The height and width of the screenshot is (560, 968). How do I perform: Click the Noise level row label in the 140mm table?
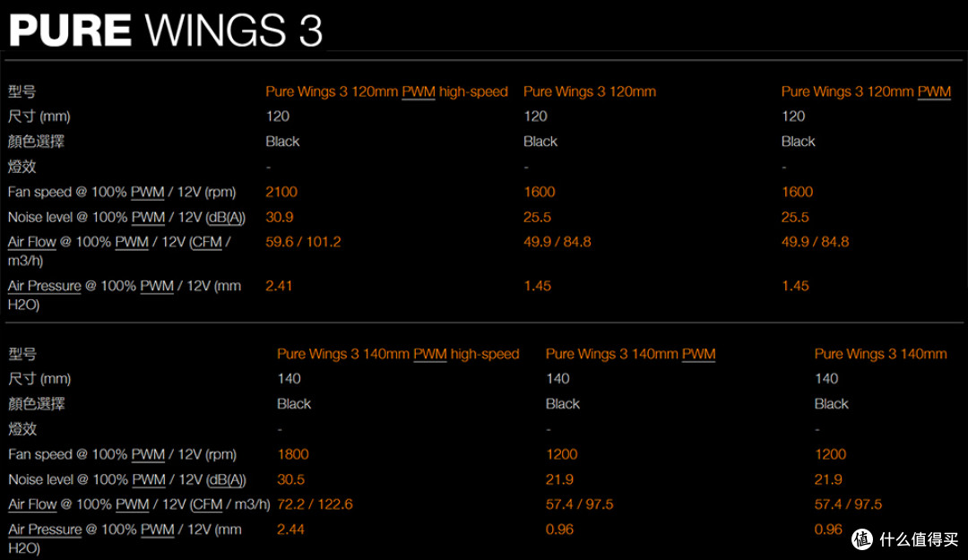click(x=127, y=479)
